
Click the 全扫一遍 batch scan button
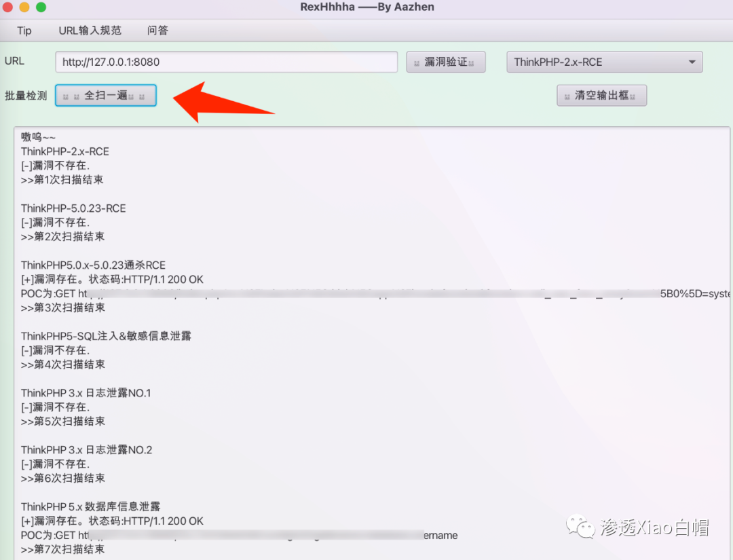(106, 96)
